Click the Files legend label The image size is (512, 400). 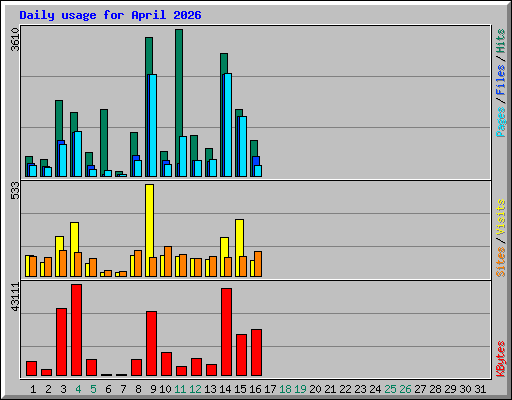coord(501,80)
